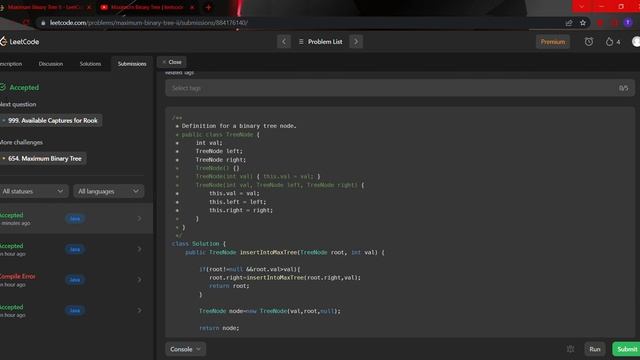Viewport: 640px width, 360px height.
Task: Click the share icon in address bar
Action: click(x=569, y=23)
